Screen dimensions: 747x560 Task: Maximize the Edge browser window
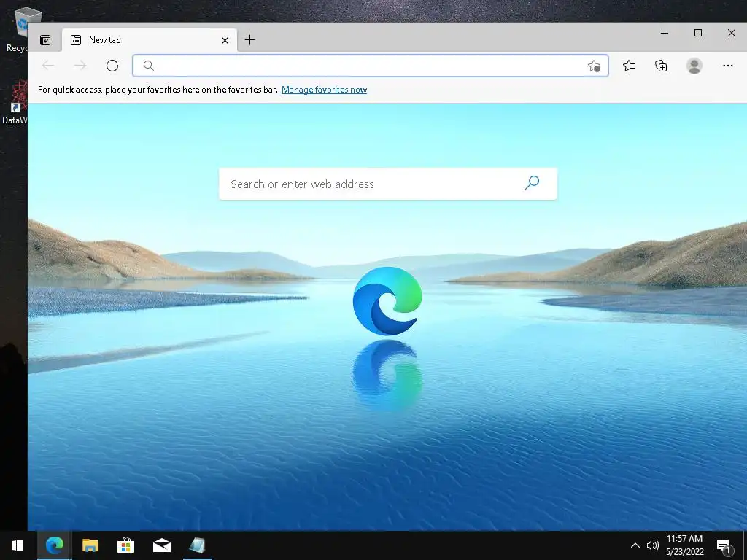(698, 33)
